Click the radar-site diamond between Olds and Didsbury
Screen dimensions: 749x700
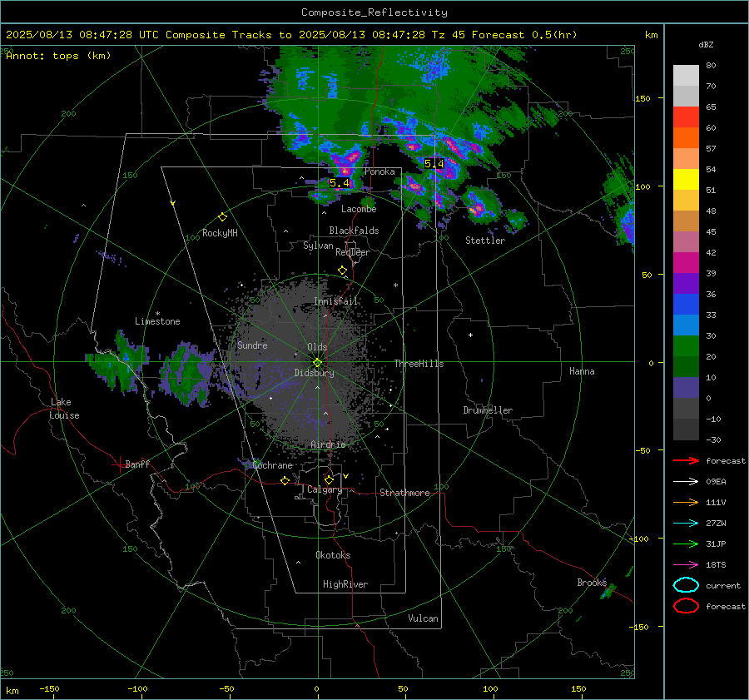pos(318,363)
